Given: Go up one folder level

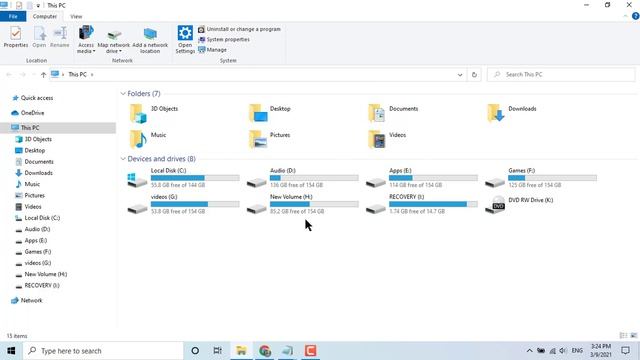Looking at the screenshot, I should click(x=43, y=75).
